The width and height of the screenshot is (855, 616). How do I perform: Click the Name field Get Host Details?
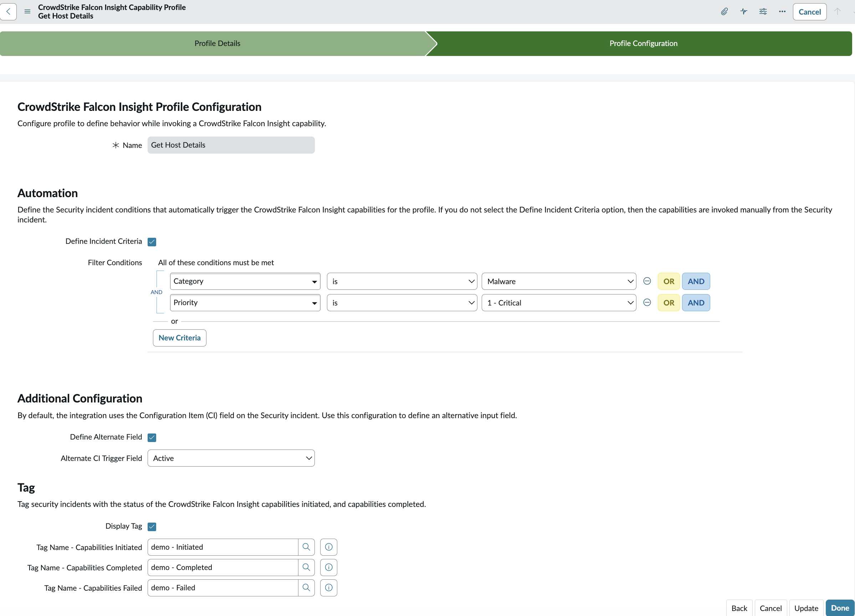[x=231, y=145]
